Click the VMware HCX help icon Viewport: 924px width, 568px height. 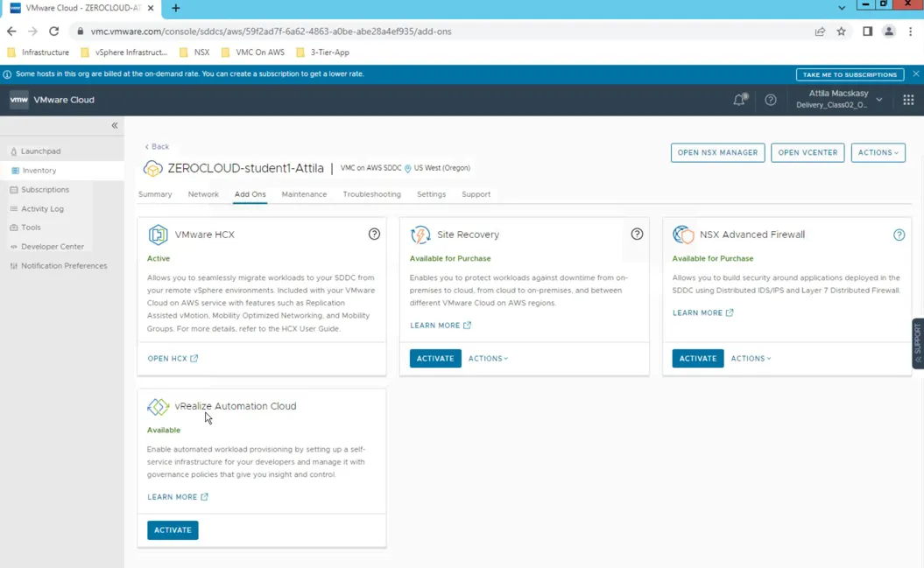[374, 235]
